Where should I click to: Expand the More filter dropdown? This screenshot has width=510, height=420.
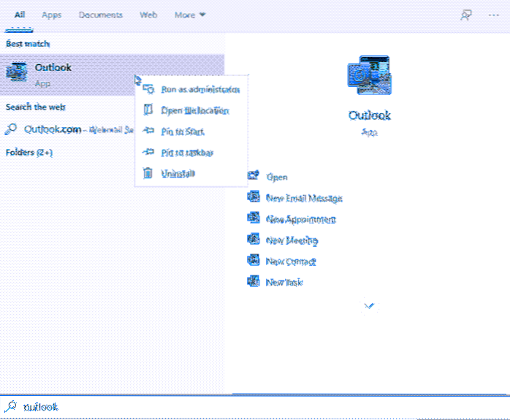(190, 15)
